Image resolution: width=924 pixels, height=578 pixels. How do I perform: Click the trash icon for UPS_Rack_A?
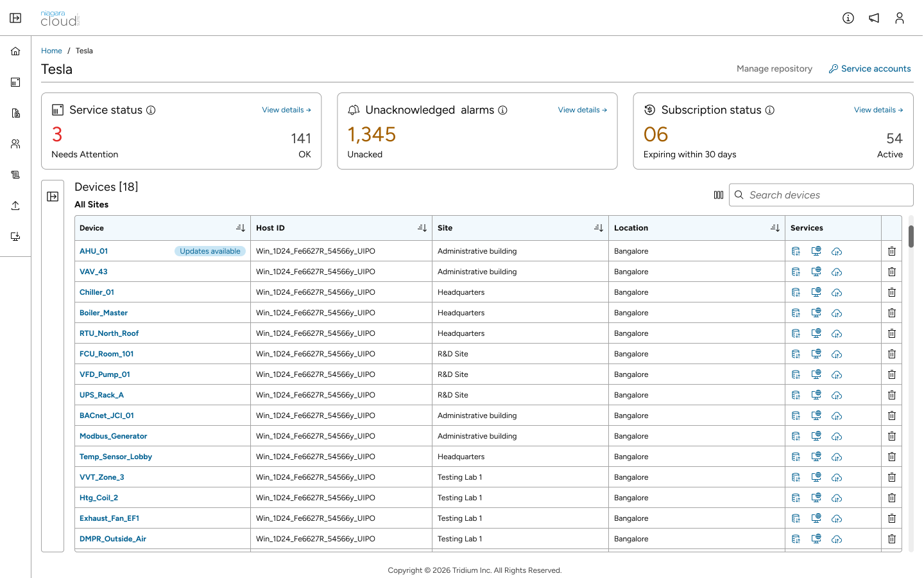point(892,395)
